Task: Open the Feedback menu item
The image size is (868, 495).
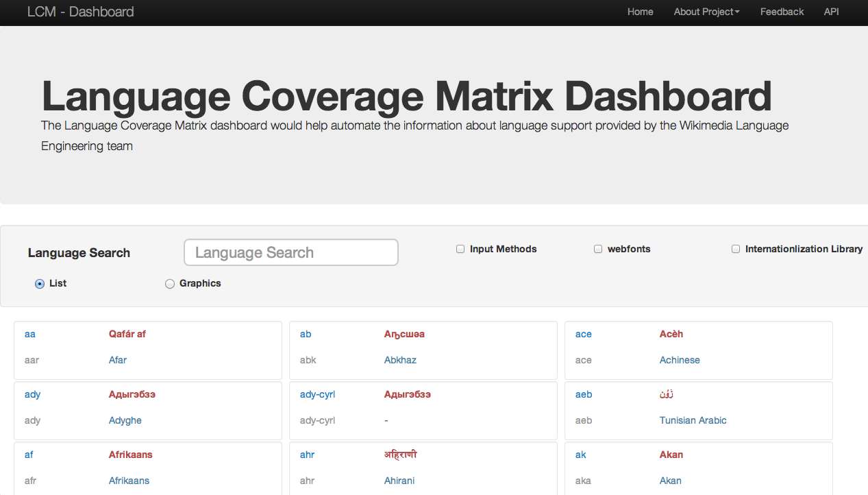Action: click(782, 12)
